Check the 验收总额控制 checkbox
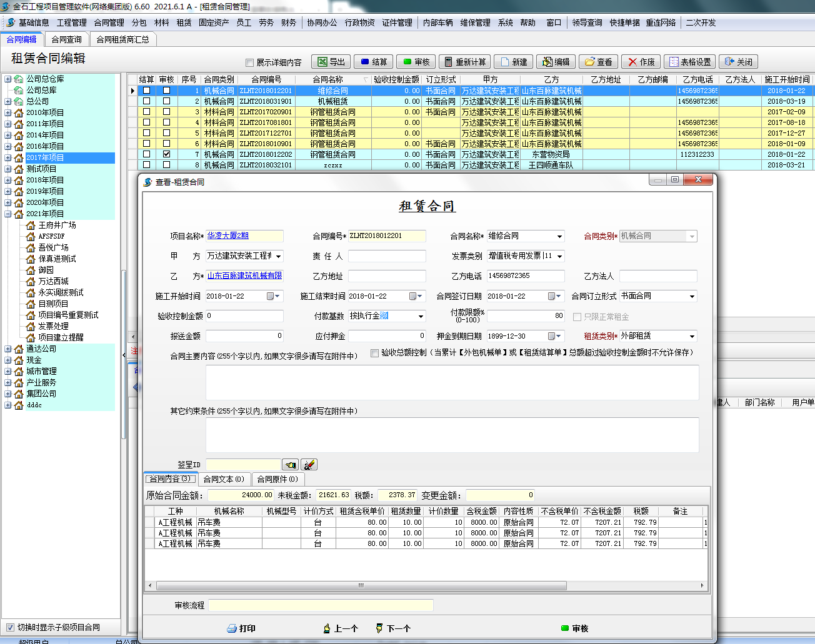This screenshot has height=644, width=815. 374,353
